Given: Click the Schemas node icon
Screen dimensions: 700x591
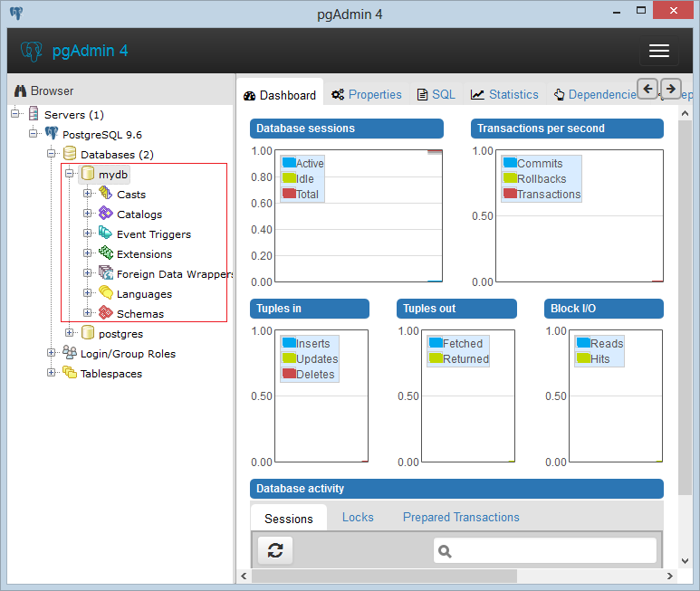Looking at the screenshot, I should coord(105,312).
